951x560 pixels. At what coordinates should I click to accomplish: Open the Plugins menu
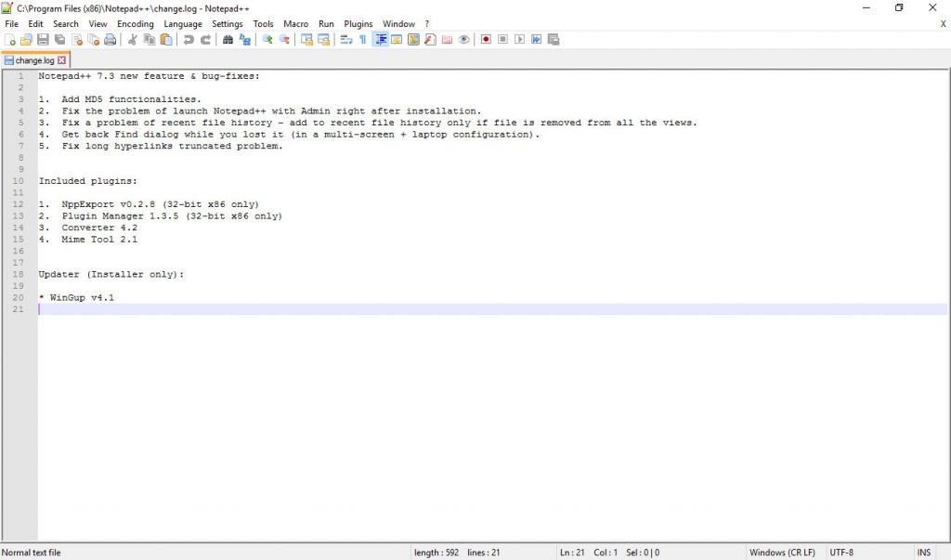(358, 23)
